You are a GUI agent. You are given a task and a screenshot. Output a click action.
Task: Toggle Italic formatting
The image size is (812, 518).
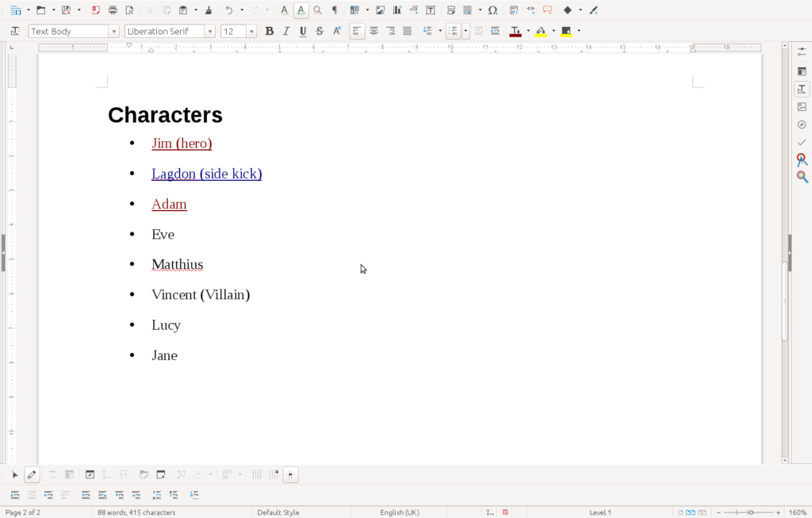pos(285,31)
